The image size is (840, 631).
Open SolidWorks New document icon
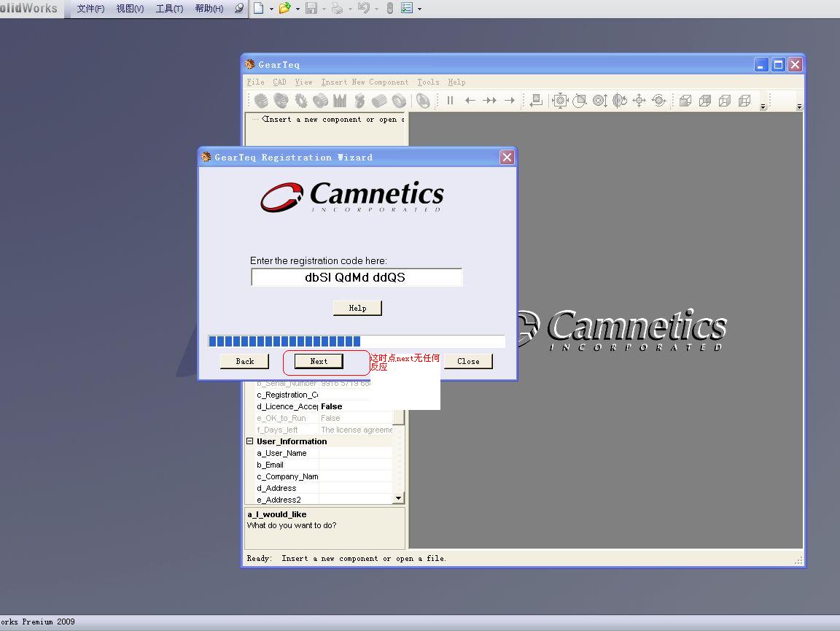pyautogui.click(x=258, y=8)
